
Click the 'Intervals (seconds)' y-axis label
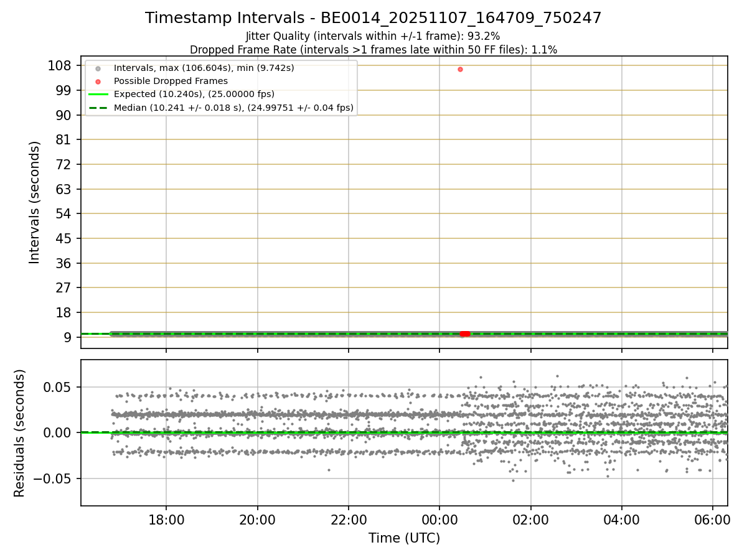pos(35,202)
